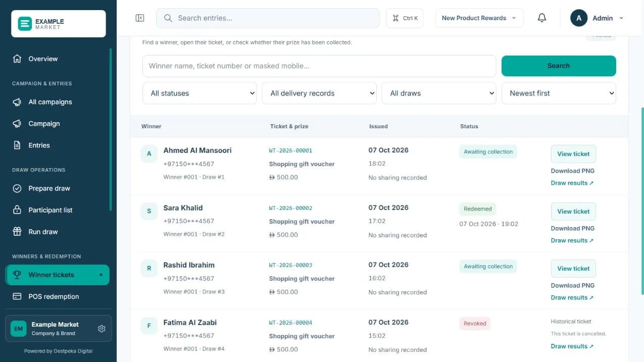
Task: Click the gift icon beside Run draw
Action: click(x=17, y=232)
